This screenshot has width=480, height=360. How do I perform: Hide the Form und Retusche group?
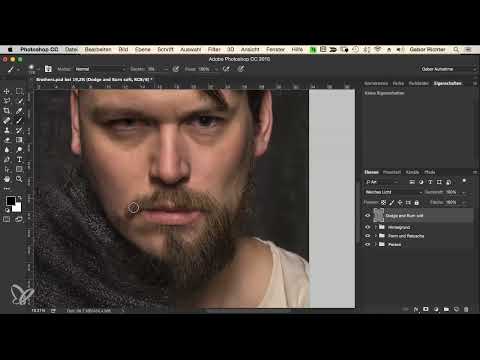coord(368,236)
